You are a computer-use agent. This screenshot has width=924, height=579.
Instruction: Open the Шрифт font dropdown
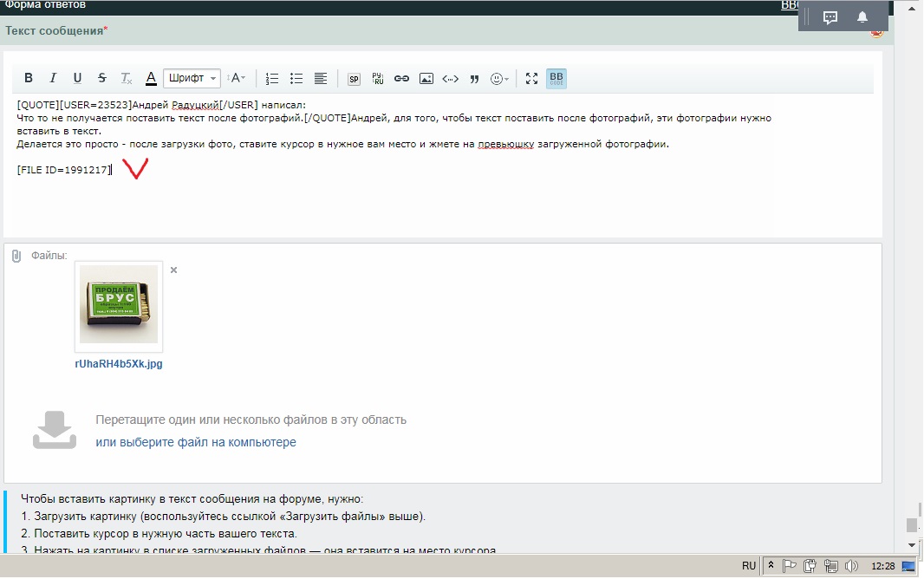pos(192,78)
